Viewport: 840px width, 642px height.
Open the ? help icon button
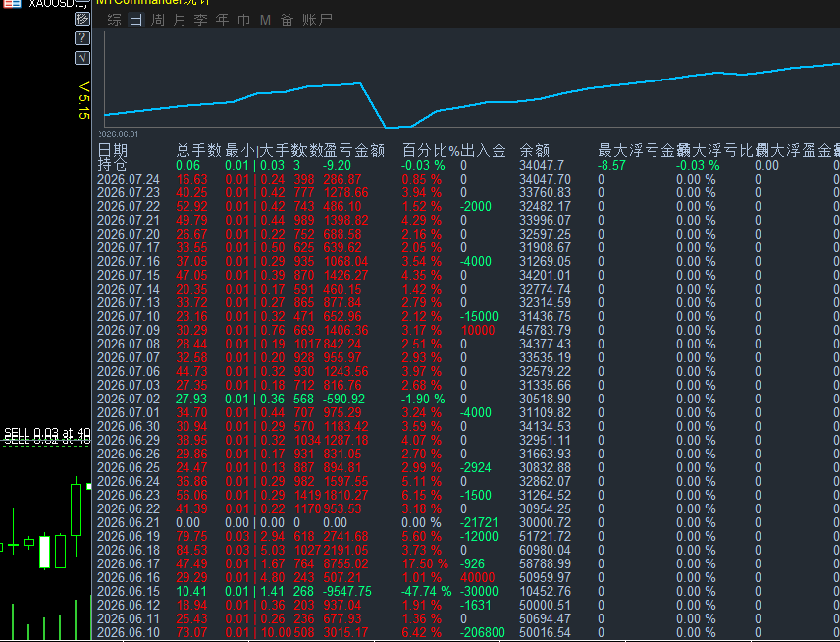click(x=82, y=38)
